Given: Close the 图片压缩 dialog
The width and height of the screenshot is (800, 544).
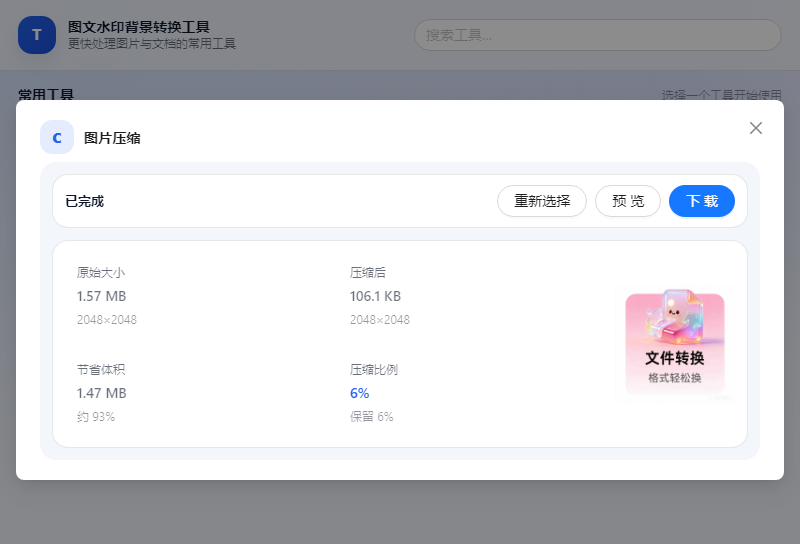Looking at the screenshot, I should point(756,128).
